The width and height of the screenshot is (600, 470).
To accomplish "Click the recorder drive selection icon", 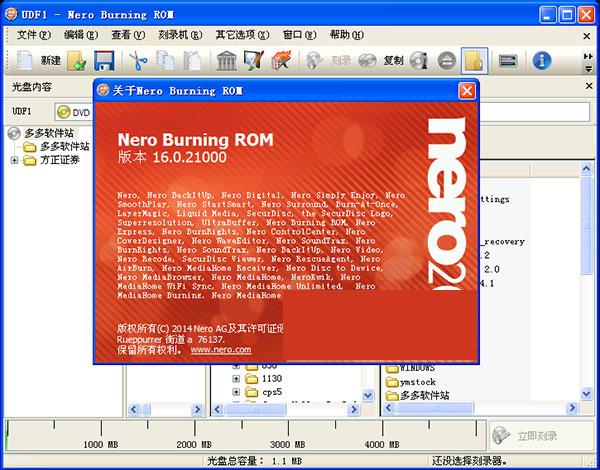I will coord(508,60).
